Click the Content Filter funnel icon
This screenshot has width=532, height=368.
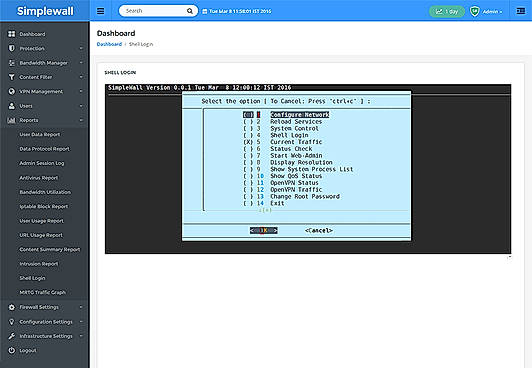pyautogui.click(x=12, y=77)
